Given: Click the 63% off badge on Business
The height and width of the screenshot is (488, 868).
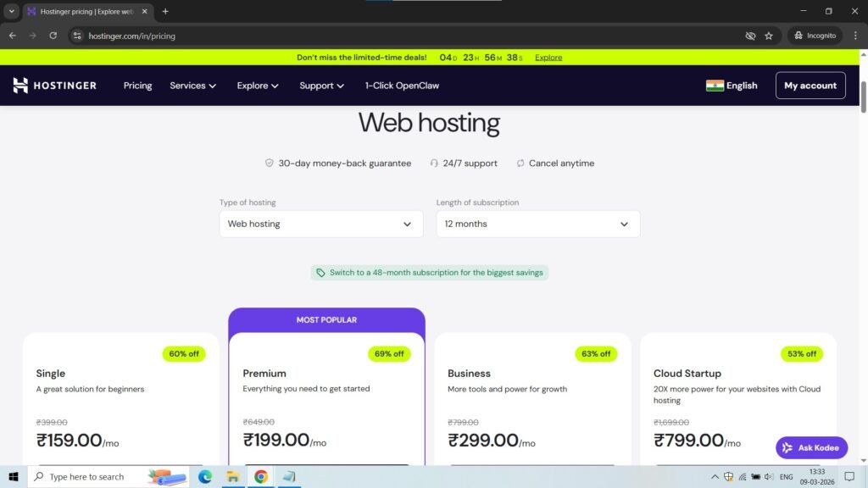Looking at the screenshot, I should (x=596, y=353).
